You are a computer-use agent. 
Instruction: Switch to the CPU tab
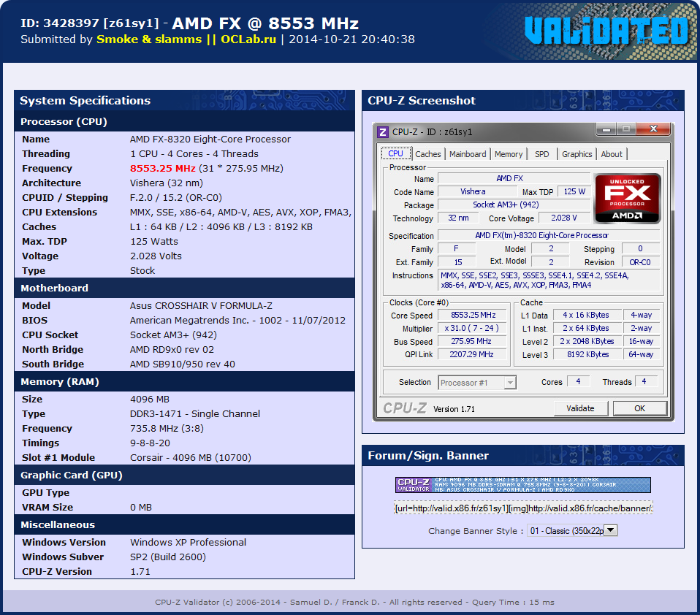pyautogui.click(x=395, y=153)
